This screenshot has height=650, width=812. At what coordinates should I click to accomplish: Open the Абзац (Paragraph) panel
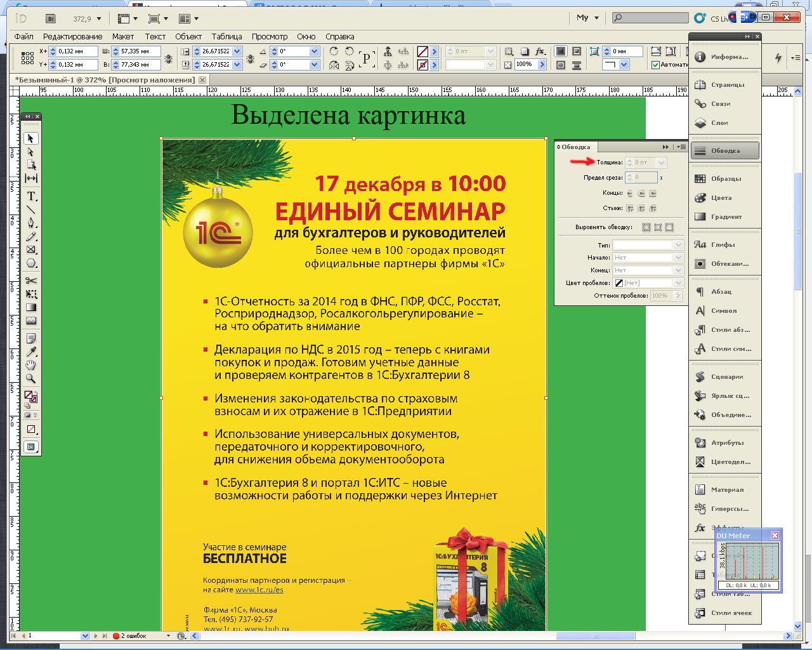pos(725,292)
